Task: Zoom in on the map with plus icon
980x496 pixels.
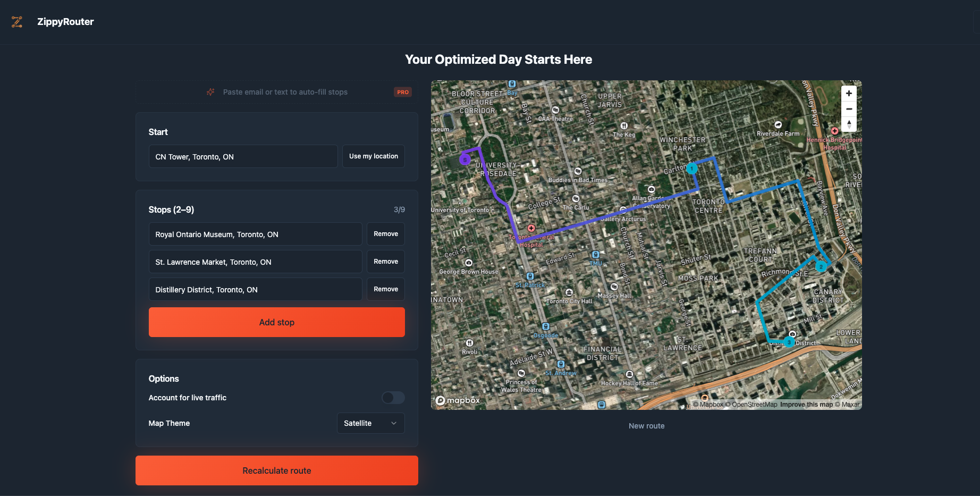Action: pos(849,93)
